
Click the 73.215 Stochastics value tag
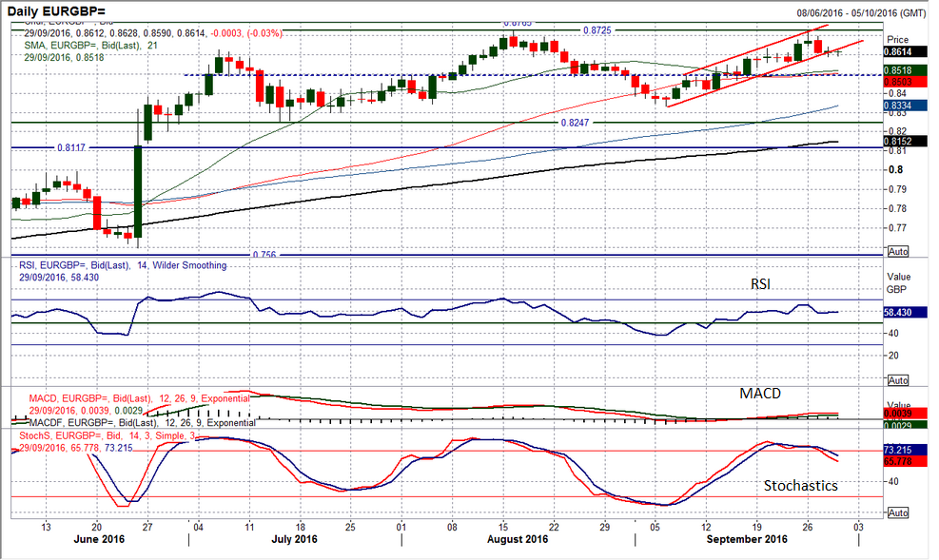(x=907, y=448)
